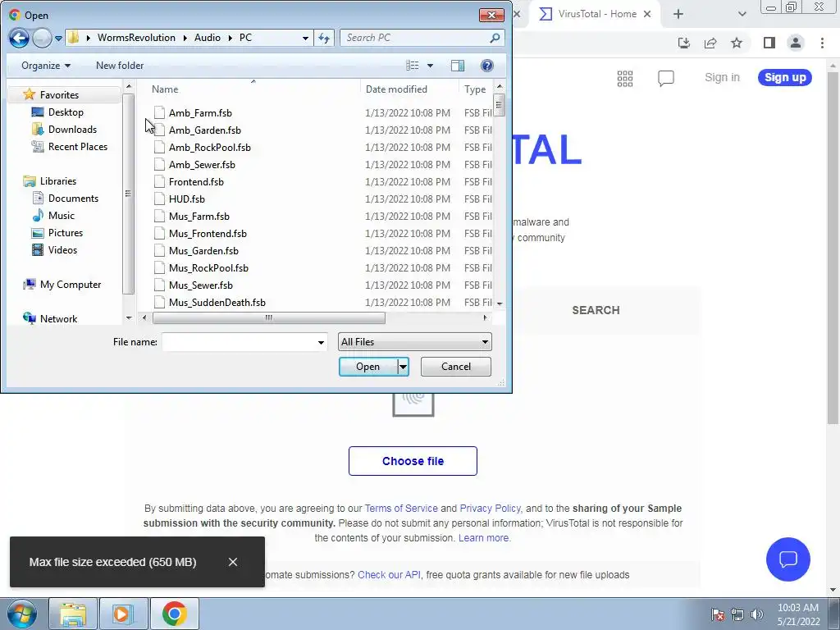The height and width of the screenshot is (630, 840).
Task: Follow the Learn more link
Action: pos(484,538)
